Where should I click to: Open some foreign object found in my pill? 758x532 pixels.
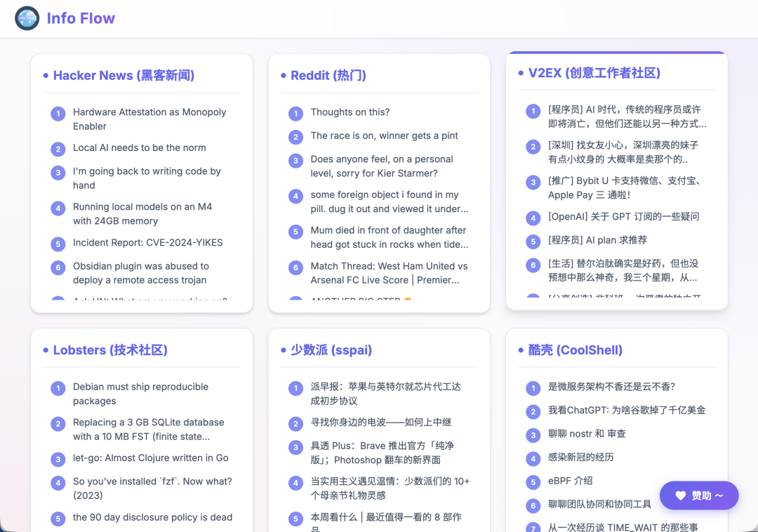tap(390, 201)
